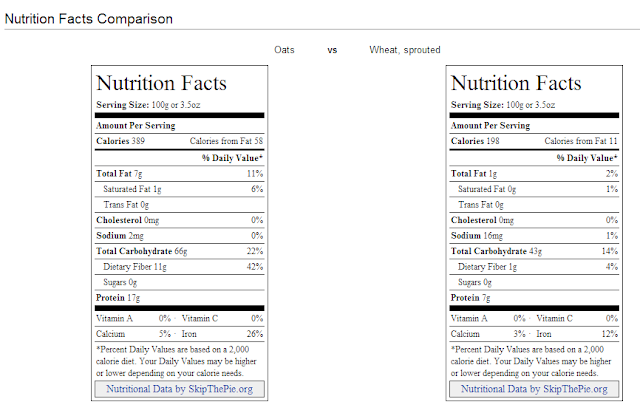
Task: Click Total Carbohydrate 43g row
Action: (534, 251)
